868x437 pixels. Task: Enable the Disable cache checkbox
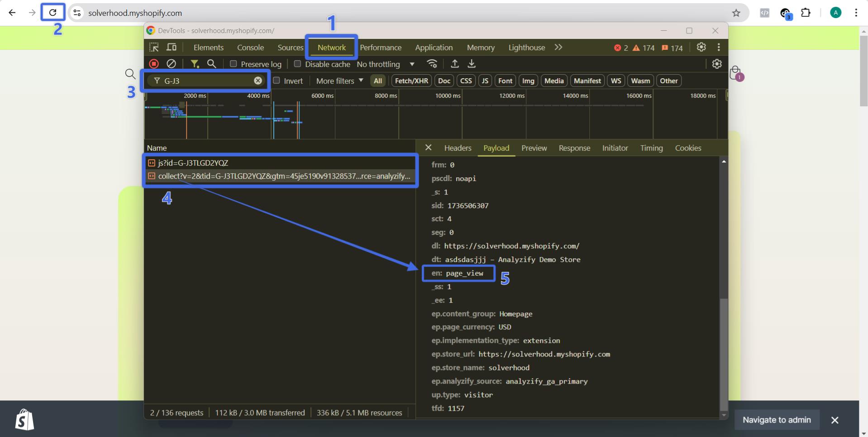tap(297, 64)
